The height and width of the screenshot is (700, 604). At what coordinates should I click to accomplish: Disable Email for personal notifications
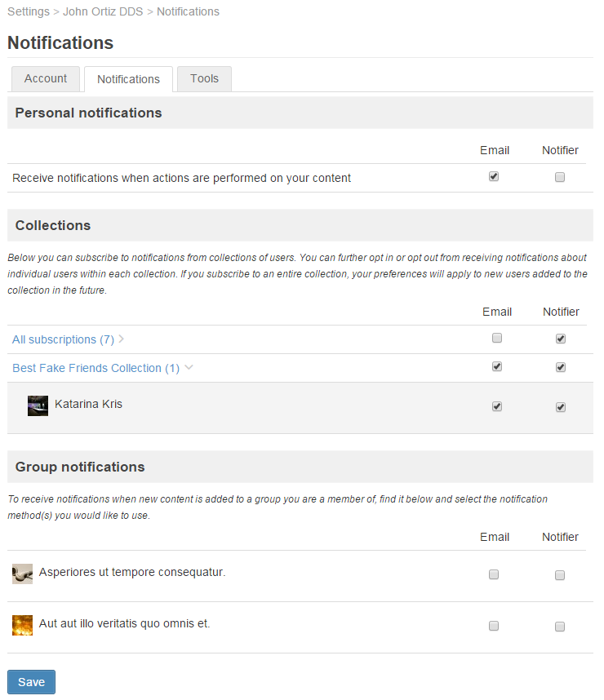pos(494,176)
